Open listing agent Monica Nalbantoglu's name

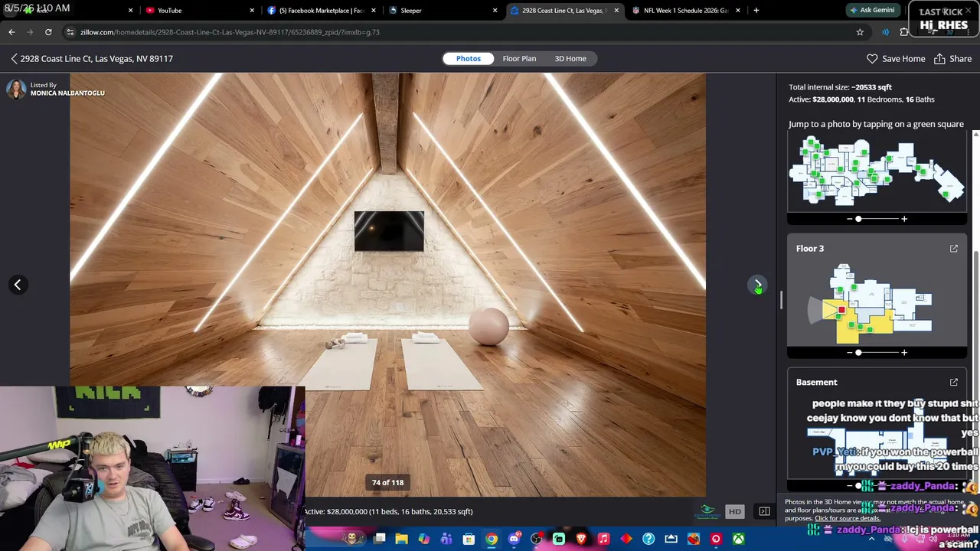(67, 93)
